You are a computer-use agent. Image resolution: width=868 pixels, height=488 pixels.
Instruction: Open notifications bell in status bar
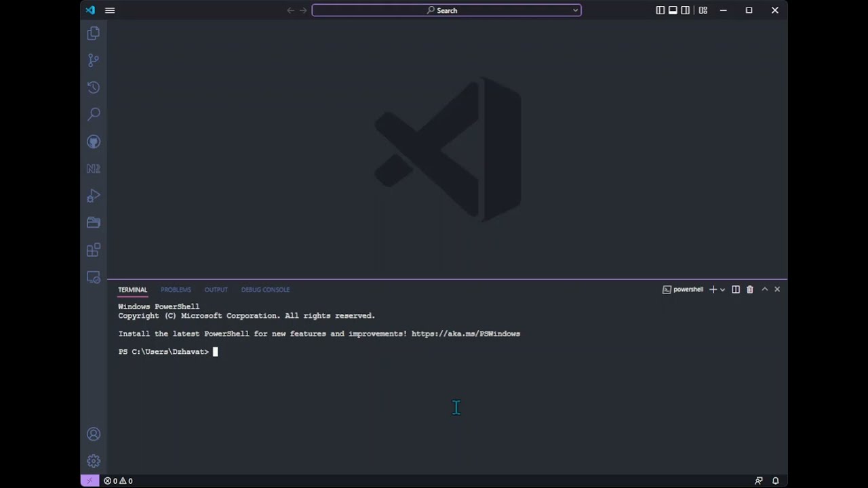[x=776, y=481]
